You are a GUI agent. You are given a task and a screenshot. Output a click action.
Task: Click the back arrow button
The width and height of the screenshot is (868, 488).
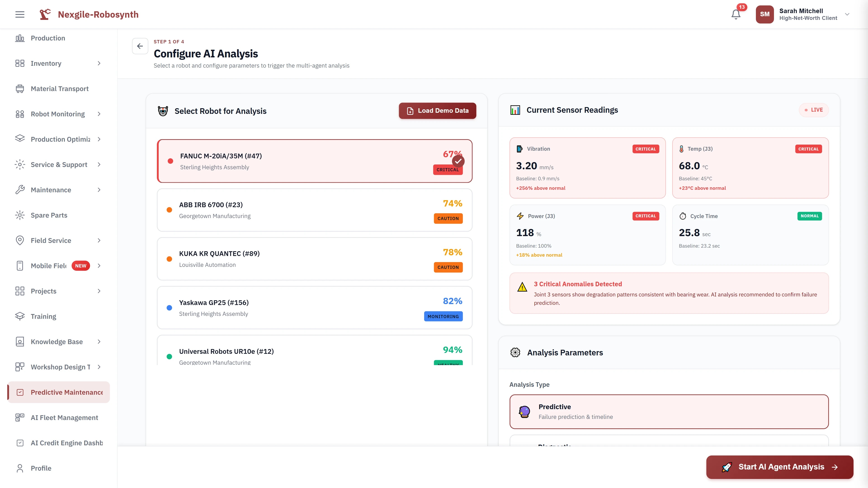pos(140,46)
